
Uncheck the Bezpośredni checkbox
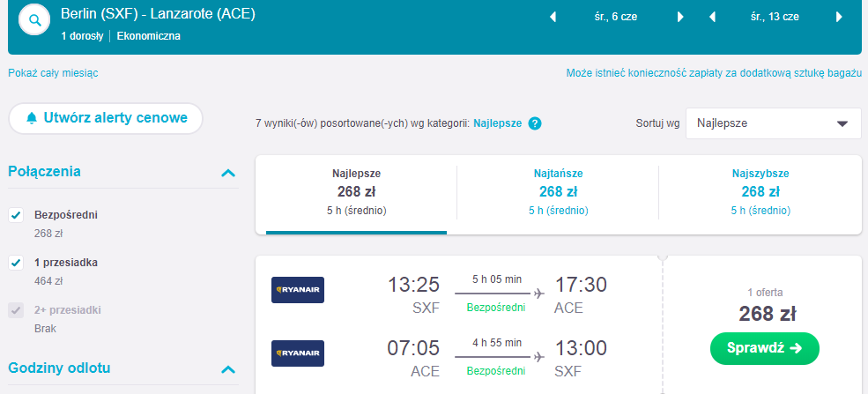click(16, 215)
